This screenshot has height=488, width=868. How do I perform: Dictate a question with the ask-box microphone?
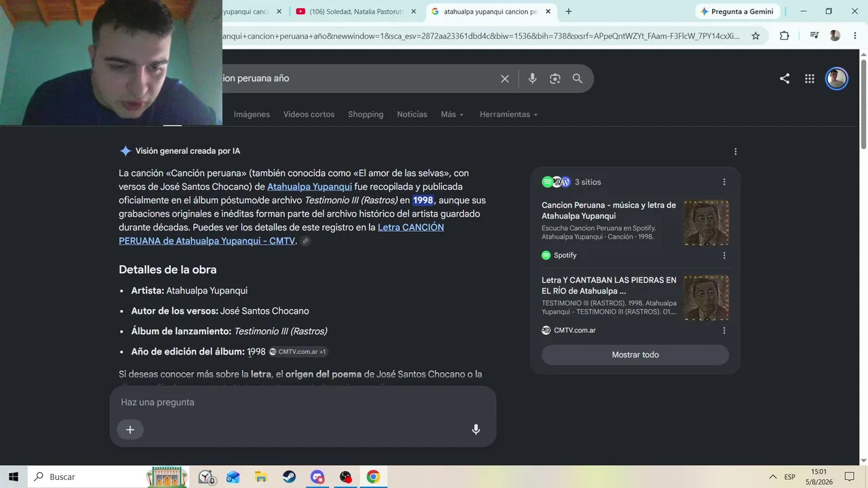(x=476, y=429)
